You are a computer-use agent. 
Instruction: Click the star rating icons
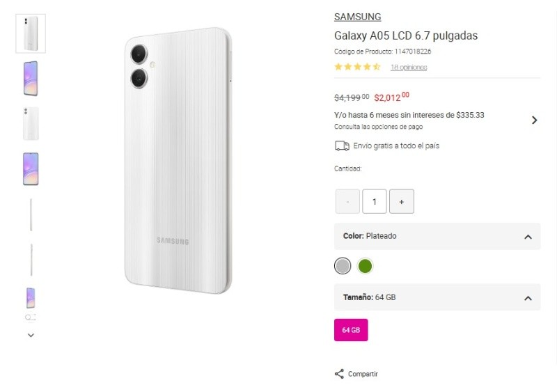[x=357, y=68]
